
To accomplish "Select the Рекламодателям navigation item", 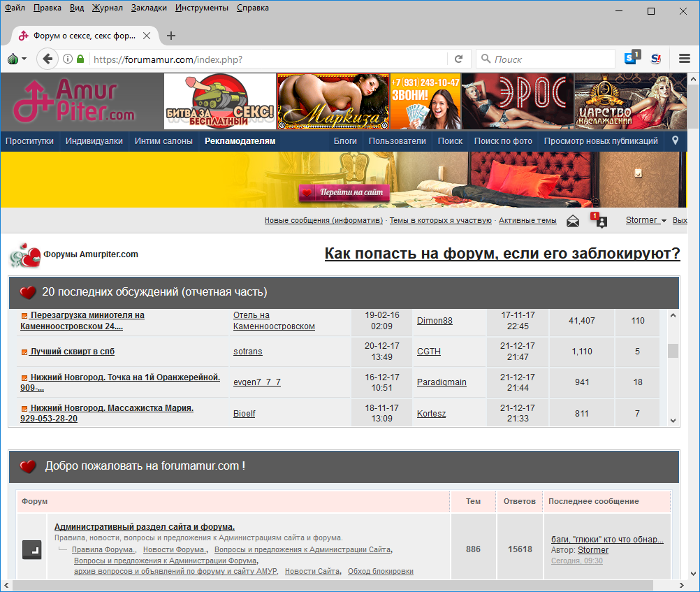I will [240, 141].
